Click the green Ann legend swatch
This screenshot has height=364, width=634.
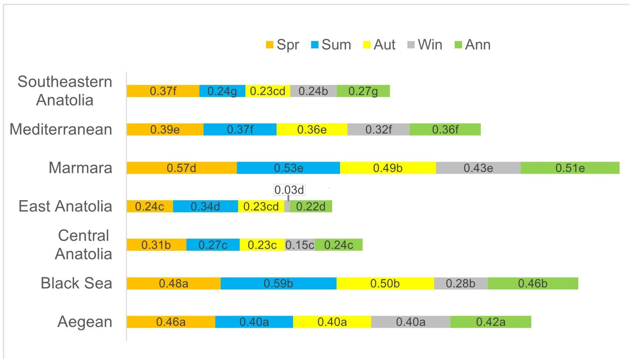coord(458,45)
